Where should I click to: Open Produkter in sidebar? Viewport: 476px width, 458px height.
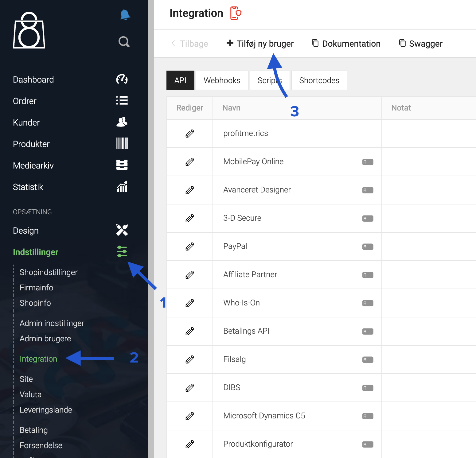pyautogui.click(x=31, y=144)
